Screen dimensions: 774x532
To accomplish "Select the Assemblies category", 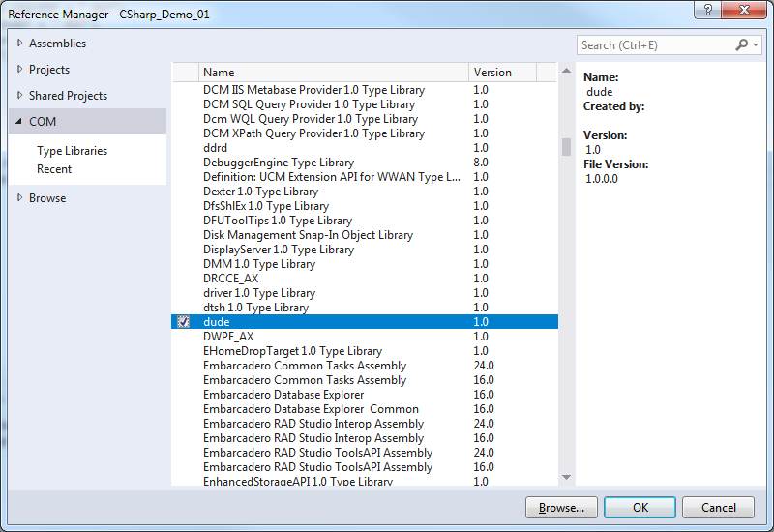I will pos(57,44).
